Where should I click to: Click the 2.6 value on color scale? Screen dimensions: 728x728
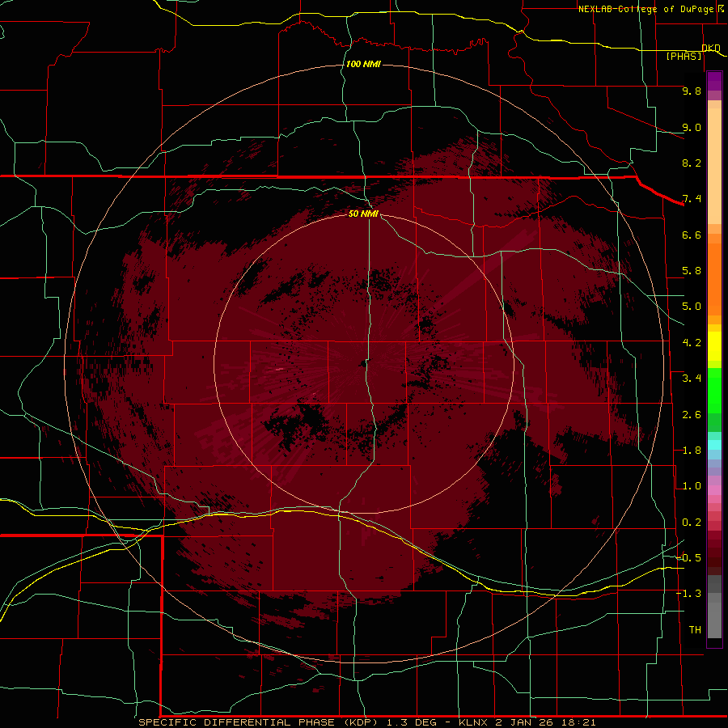tap(692, 415)
